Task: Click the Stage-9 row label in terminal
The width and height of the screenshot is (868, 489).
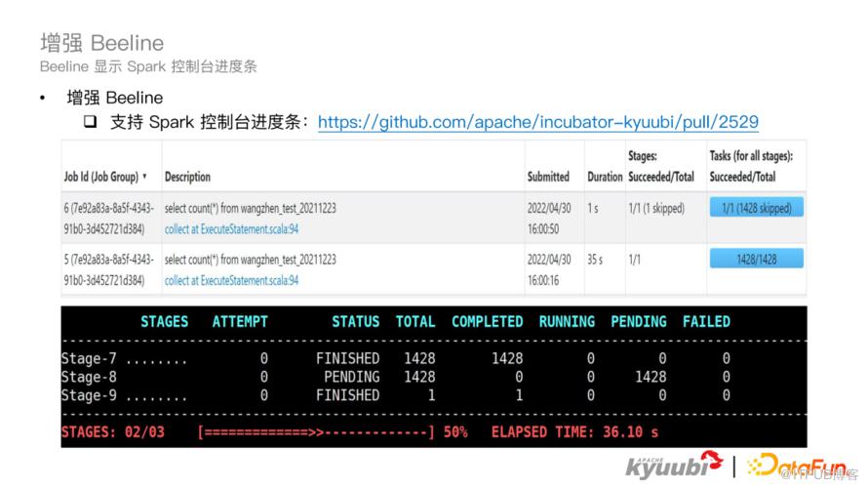Action: pos(89,395)
